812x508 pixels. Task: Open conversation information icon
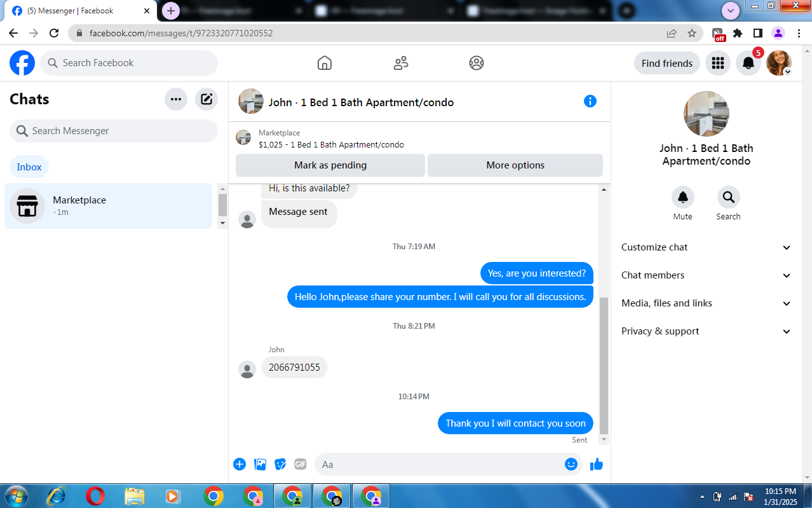tap(590, 101)
